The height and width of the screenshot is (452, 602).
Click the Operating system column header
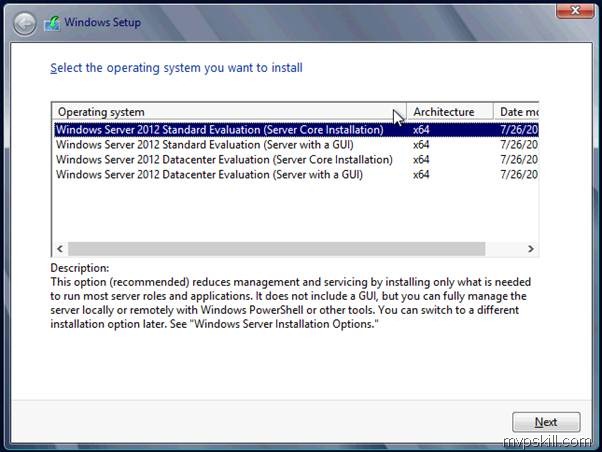(229, 112)
